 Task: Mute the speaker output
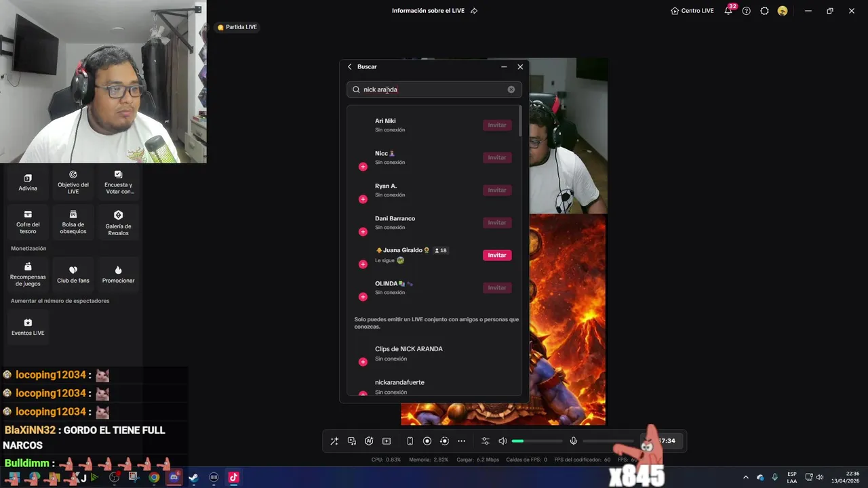[502, 441]
